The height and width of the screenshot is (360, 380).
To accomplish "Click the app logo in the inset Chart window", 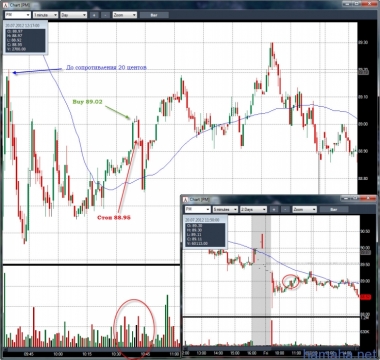I will pos(185,199).
